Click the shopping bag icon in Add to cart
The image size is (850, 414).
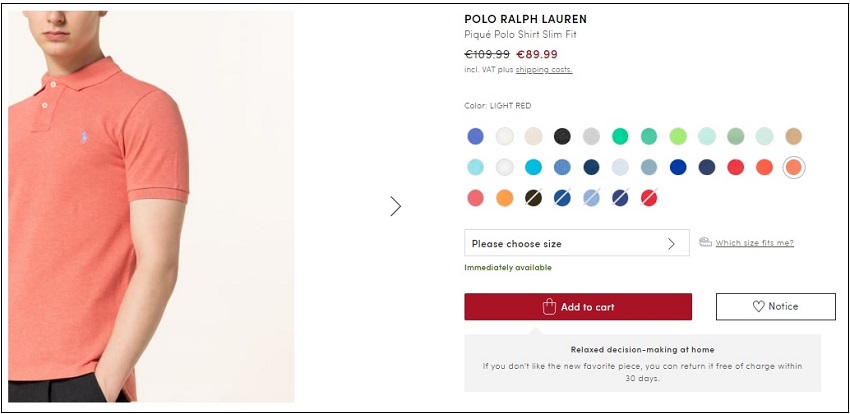[549, 307]
